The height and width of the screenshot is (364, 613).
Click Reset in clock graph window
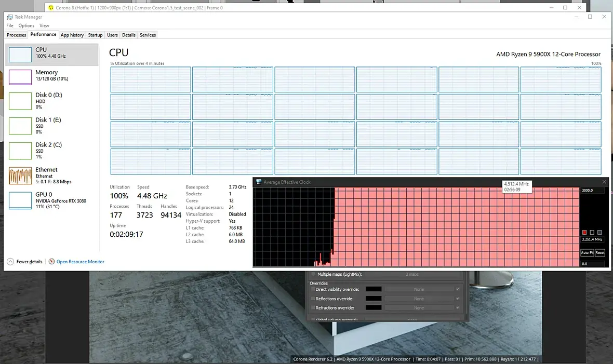tap(599, 252)
